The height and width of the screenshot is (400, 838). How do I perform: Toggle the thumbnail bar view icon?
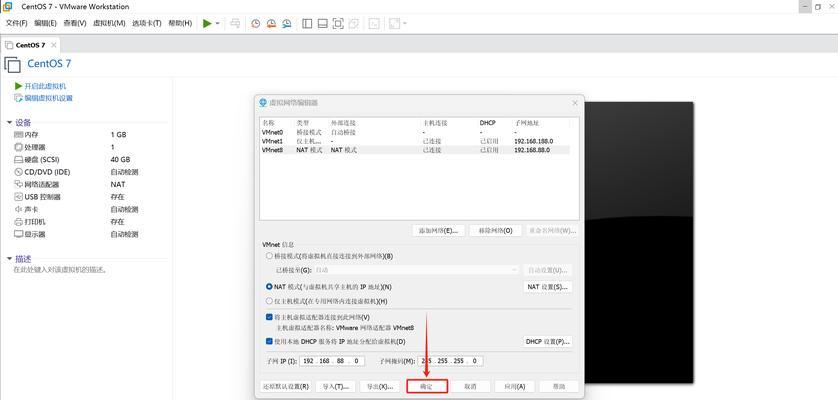322,24
